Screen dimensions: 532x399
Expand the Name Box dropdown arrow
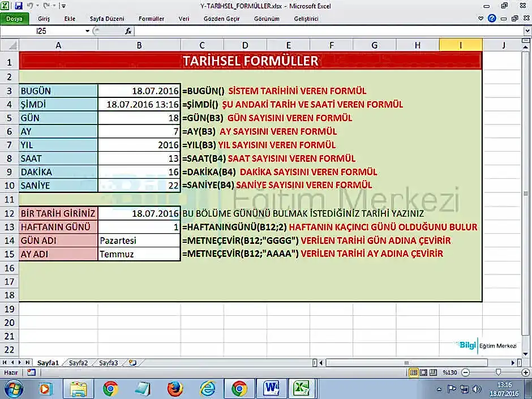click(x=87, y=31)
